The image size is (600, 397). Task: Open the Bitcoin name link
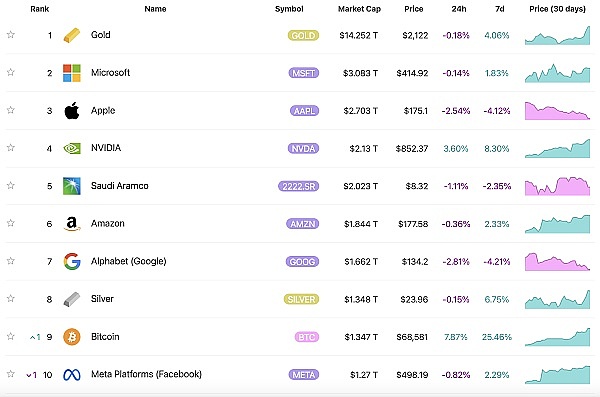[x=105, y=337]
